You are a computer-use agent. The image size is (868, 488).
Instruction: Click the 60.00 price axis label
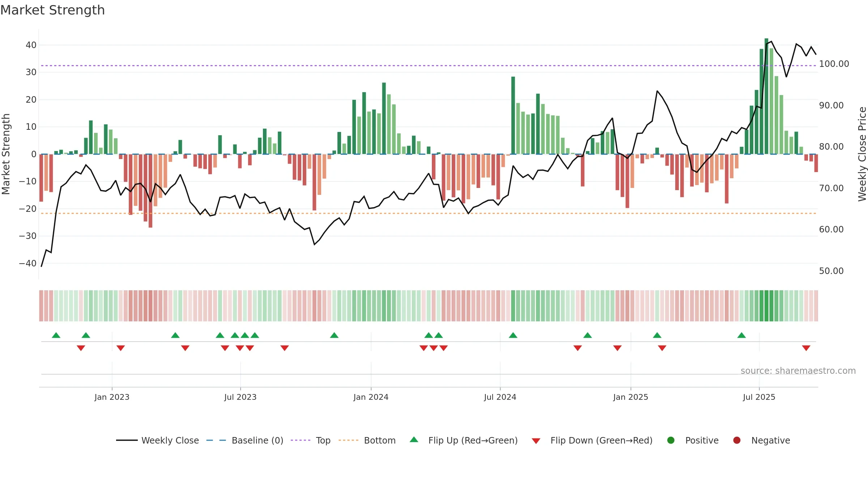click(x=831, y=230)
